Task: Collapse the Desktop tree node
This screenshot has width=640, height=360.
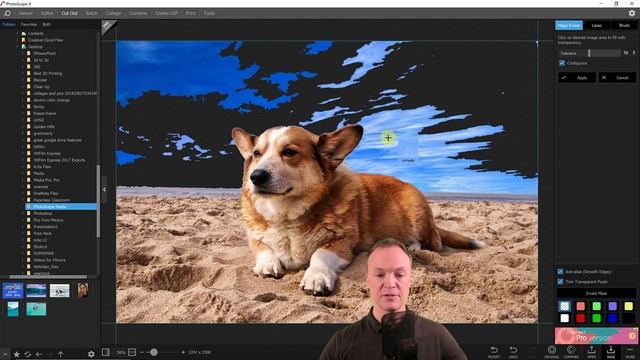Action: (x=18, y=47)
